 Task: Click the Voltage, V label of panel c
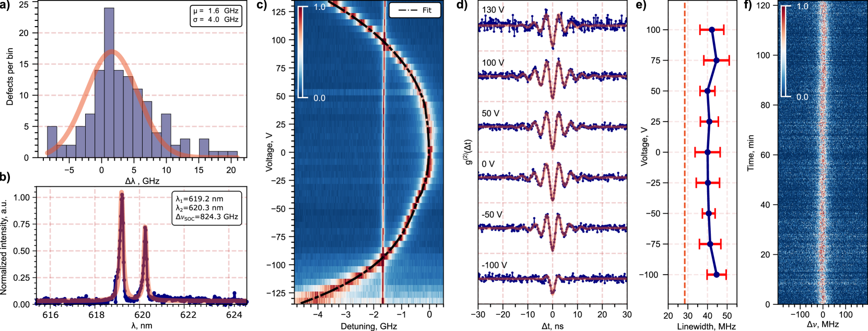[269, 151]
